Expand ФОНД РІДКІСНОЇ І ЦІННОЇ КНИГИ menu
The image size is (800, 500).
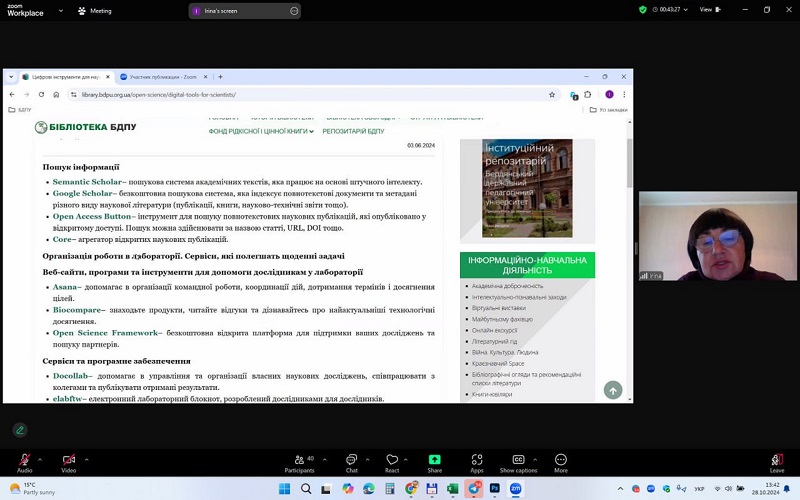pos(261,131)
